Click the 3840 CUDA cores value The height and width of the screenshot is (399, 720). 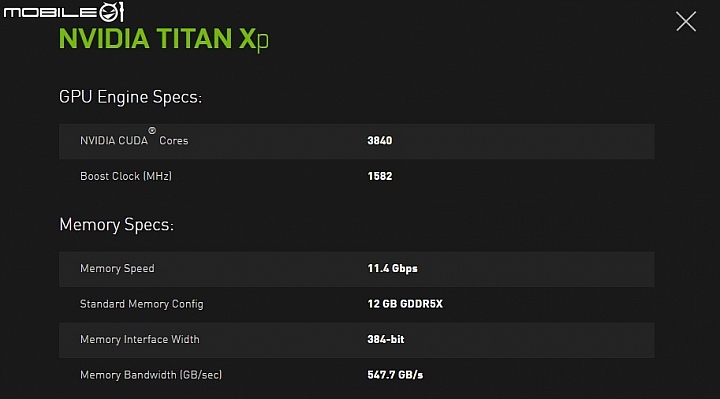[380, 140]
